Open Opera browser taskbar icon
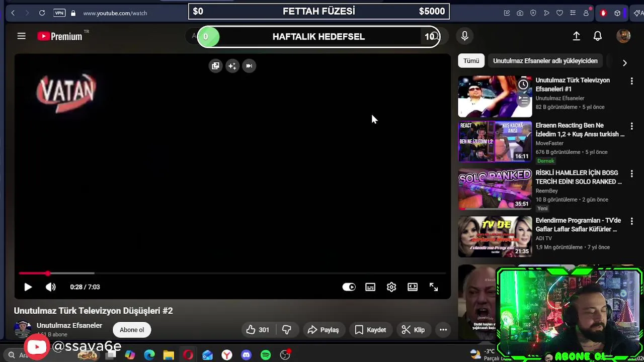 pyautogui.click(x=188, y=355)
